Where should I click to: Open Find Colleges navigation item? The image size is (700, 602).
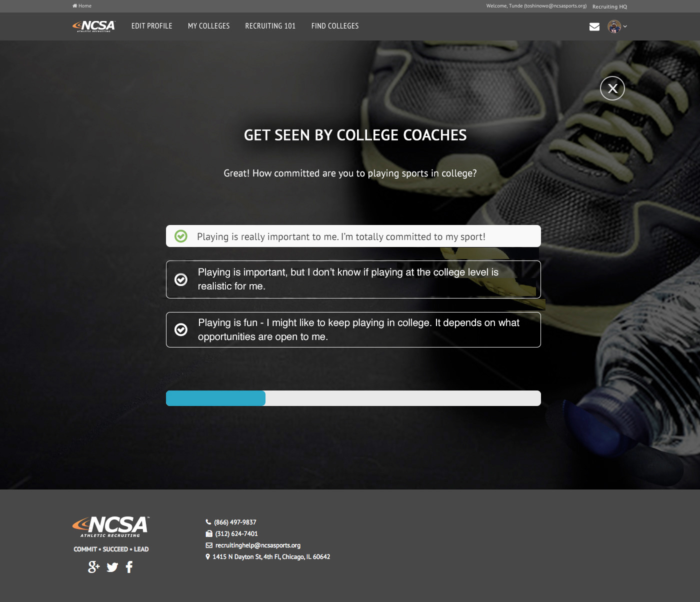(335, 26)
